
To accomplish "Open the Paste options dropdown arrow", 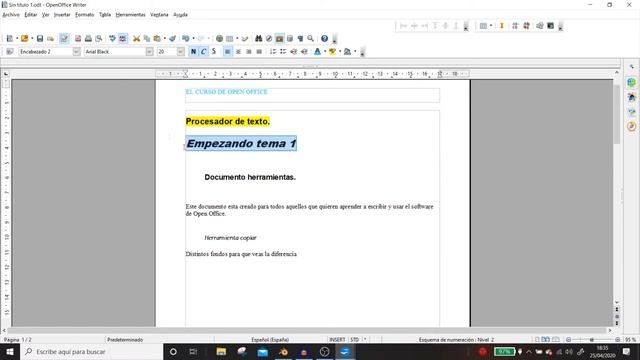I will pos(164,38).
